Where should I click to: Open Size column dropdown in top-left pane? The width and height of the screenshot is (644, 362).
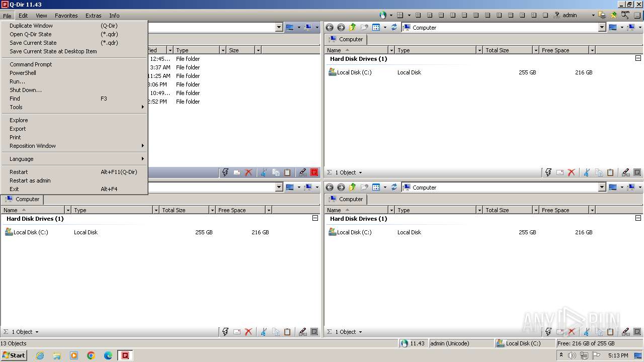[258, 50]
